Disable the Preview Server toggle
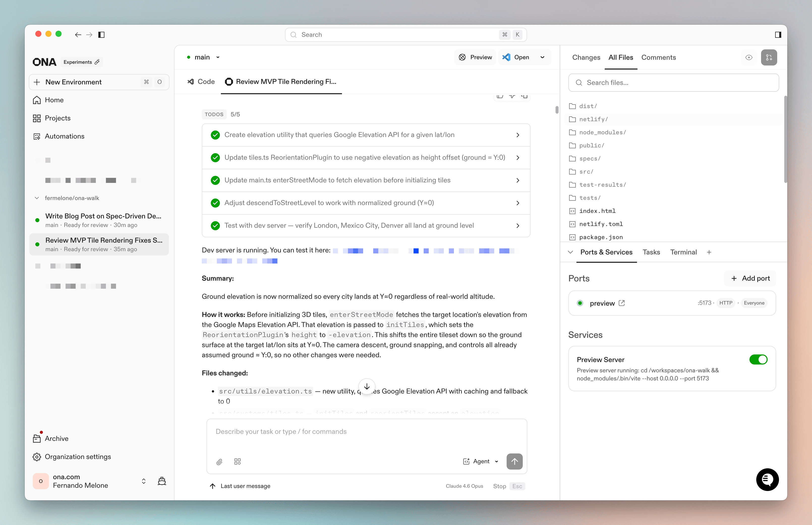 (758, 359)
